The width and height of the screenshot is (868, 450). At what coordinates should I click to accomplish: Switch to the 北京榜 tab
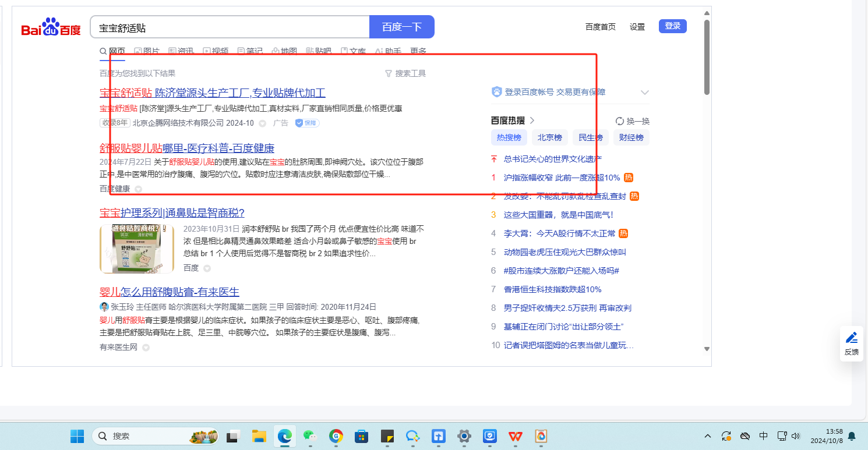click(x=549, y=138)
